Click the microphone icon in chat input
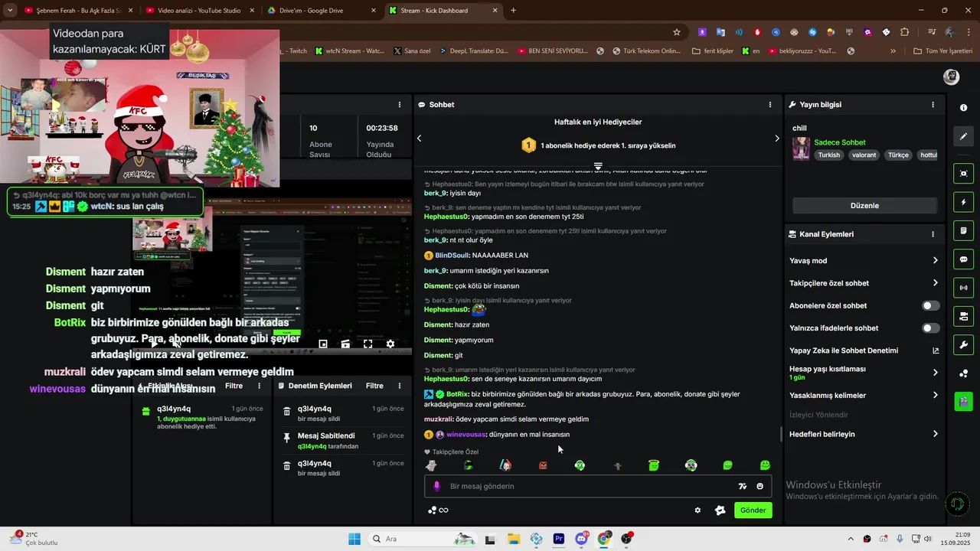The width and height of the screenshot is (980, 551). (x=437, y=486)
